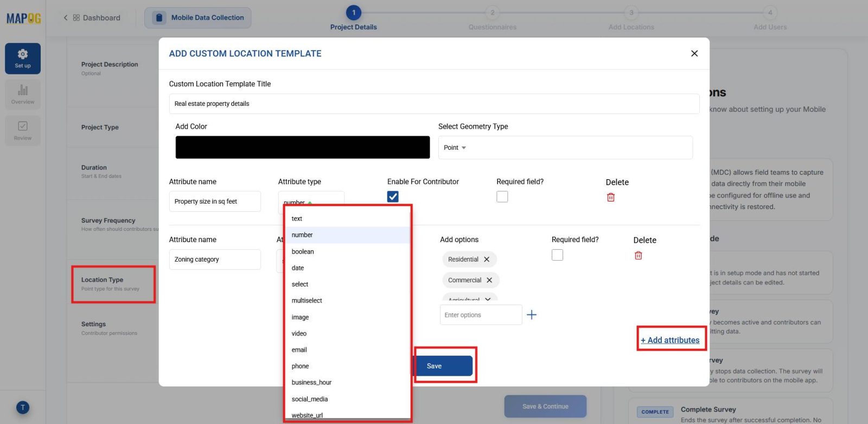Select Duration row
Viewport: 868px width, 424px height.
113,172
